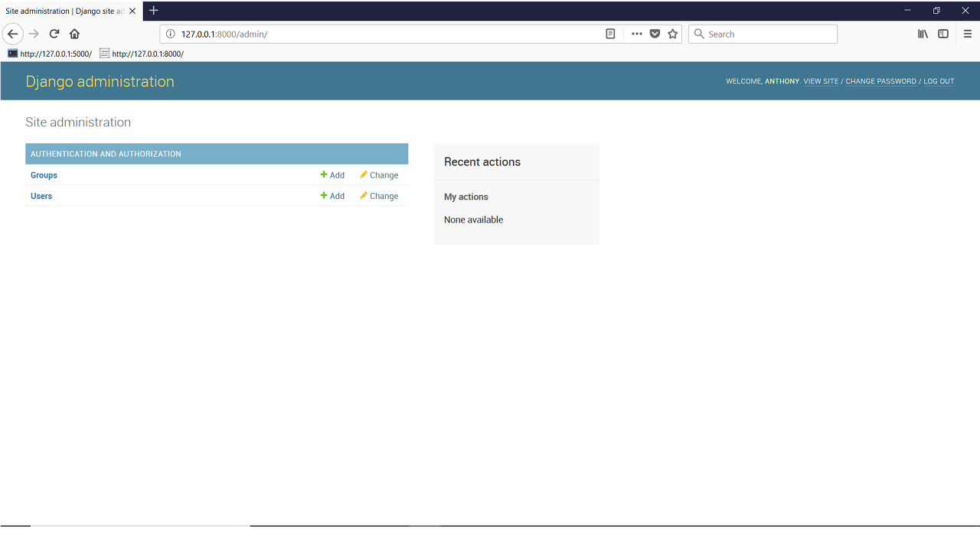Image resolution: width=980 pixels, height=551 pixels.
Task: Click Change for Groups
Action: coord(379,175)
